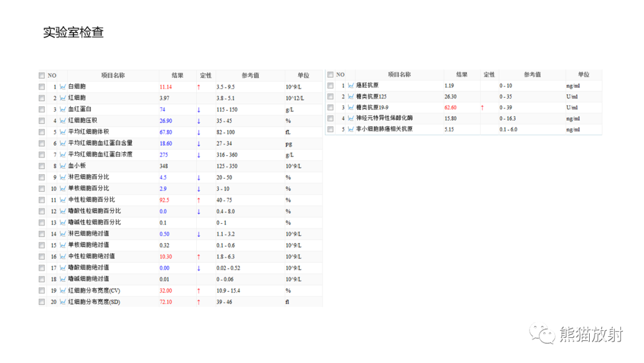Click 结果 header in left table
This screenshot has width=644, height=363.
[x=178, y=75]
